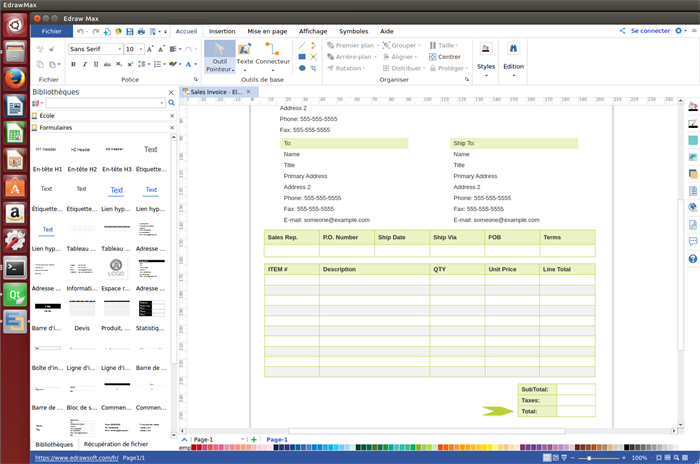Click the Bold formatting icon

[73, 64]
